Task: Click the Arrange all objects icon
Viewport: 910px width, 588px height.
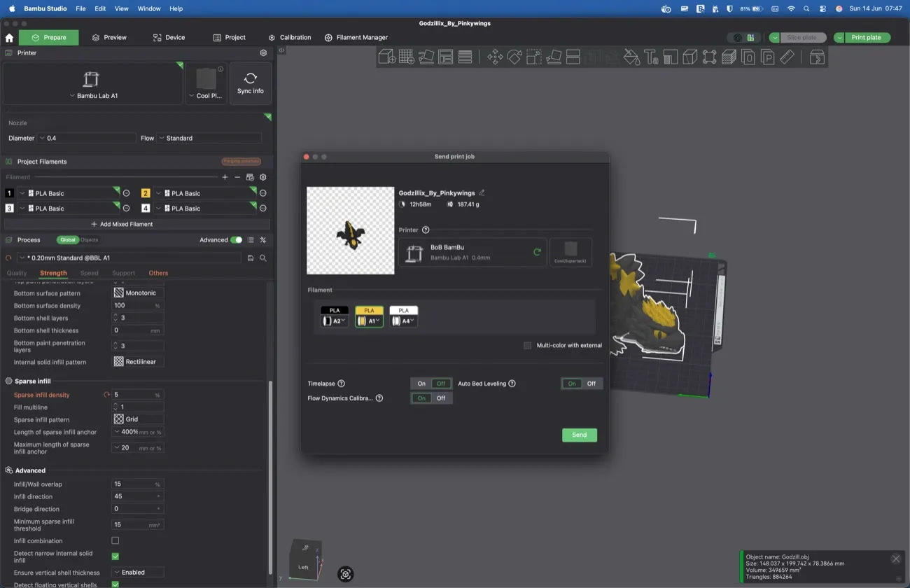Action: (445, 57)
